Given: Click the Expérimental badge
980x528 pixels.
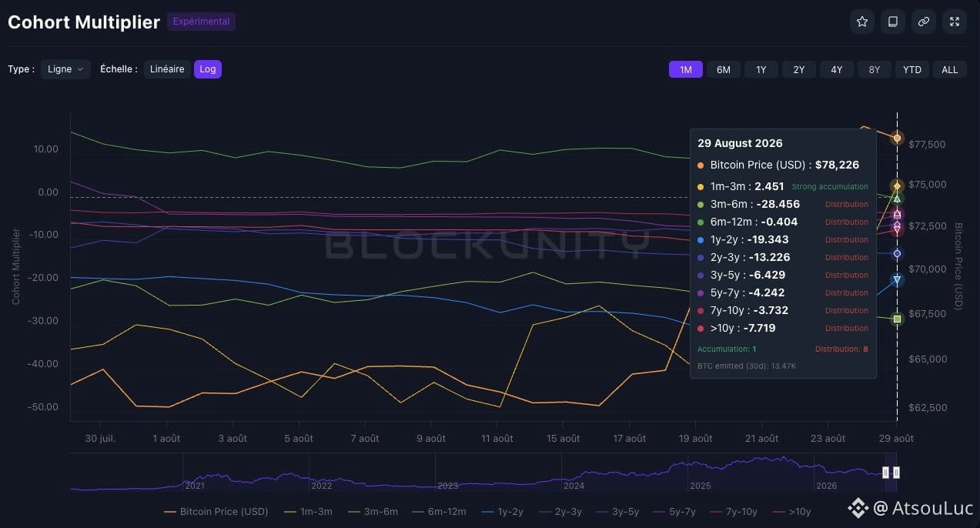Looking at the screenshot, I should 201,22.
